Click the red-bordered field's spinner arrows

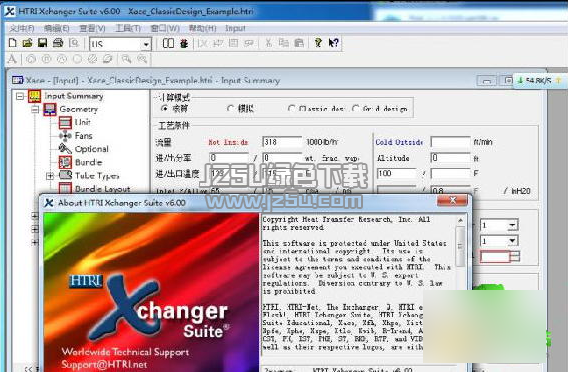515,256
